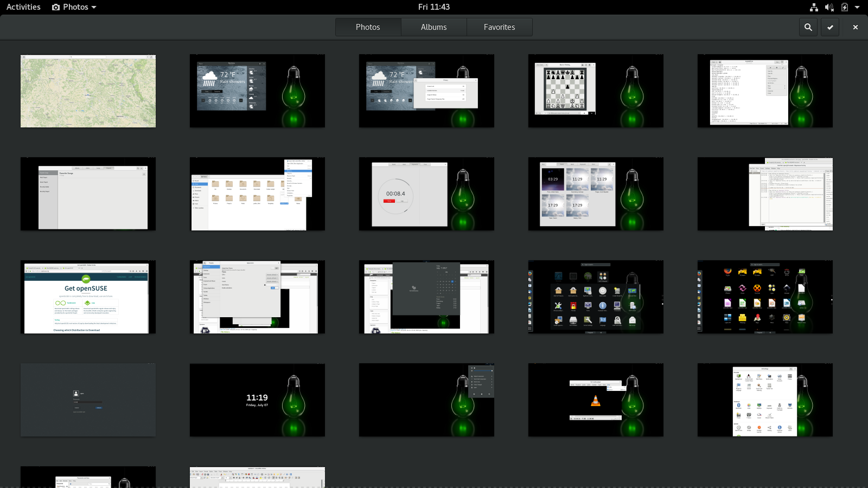Screen dimensions: 868x488
Task: Click the battery power icon in top bar
Action: (x=845, y=7)
